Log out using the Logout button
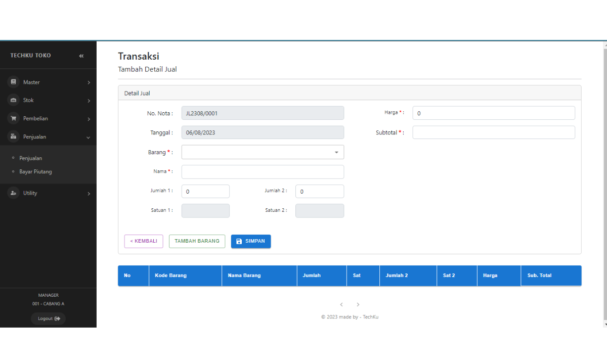Screen dimensions: 607x364 coord(49,318)
